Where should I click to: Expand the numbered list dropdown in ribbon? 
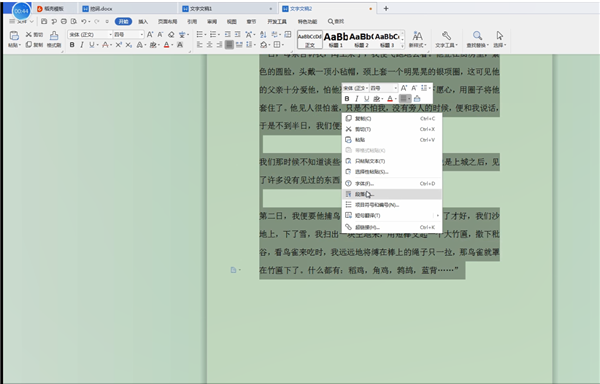point(219,34)
